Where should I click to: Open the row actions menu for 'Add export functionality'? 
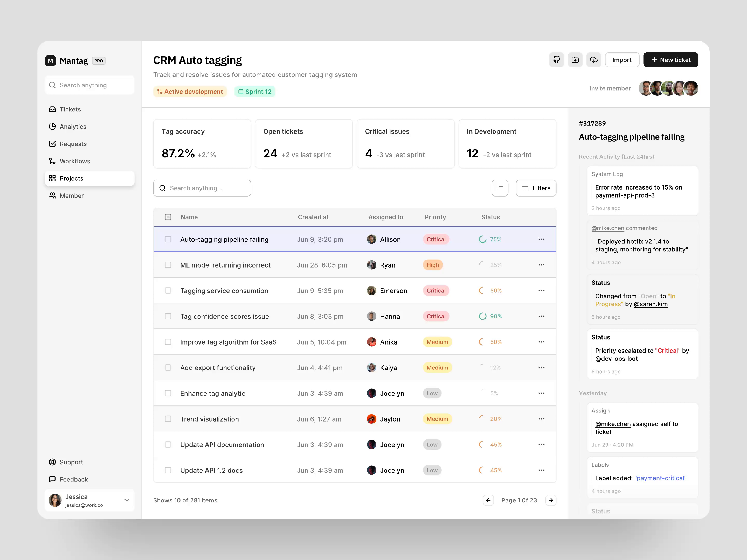point(541,368)
